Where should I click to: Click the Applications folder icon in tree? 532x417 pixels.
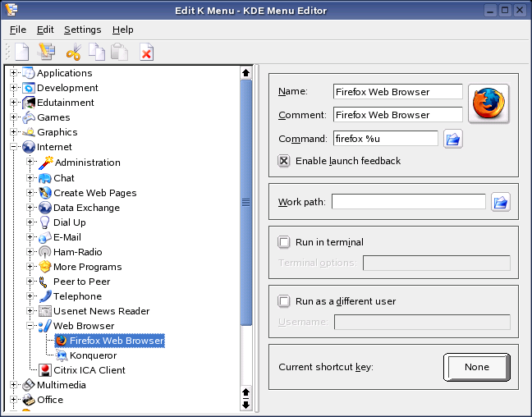(x=29, y=73)
